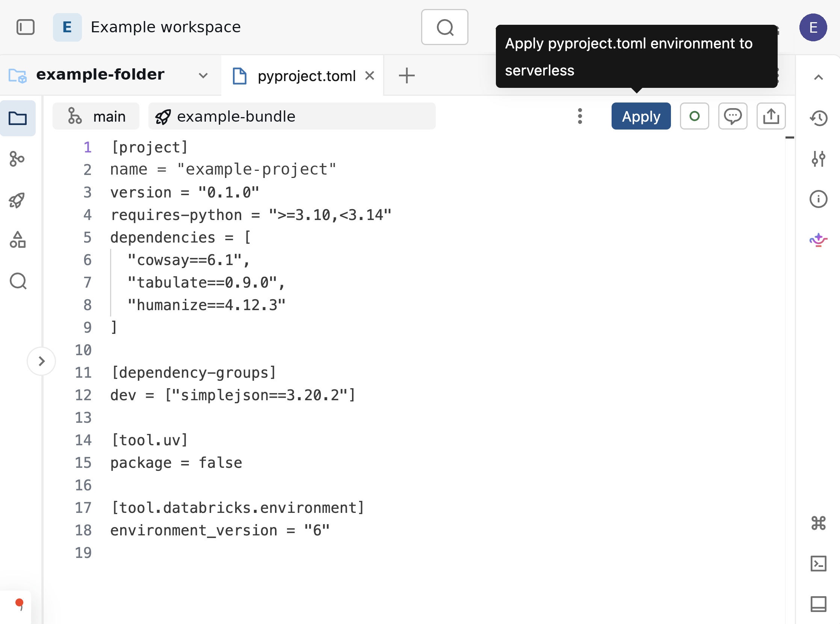The height and width of the screenshot is (624, 840).
Task: Click the red pin icon at bottom left
Action: click(x=19, y=604)
